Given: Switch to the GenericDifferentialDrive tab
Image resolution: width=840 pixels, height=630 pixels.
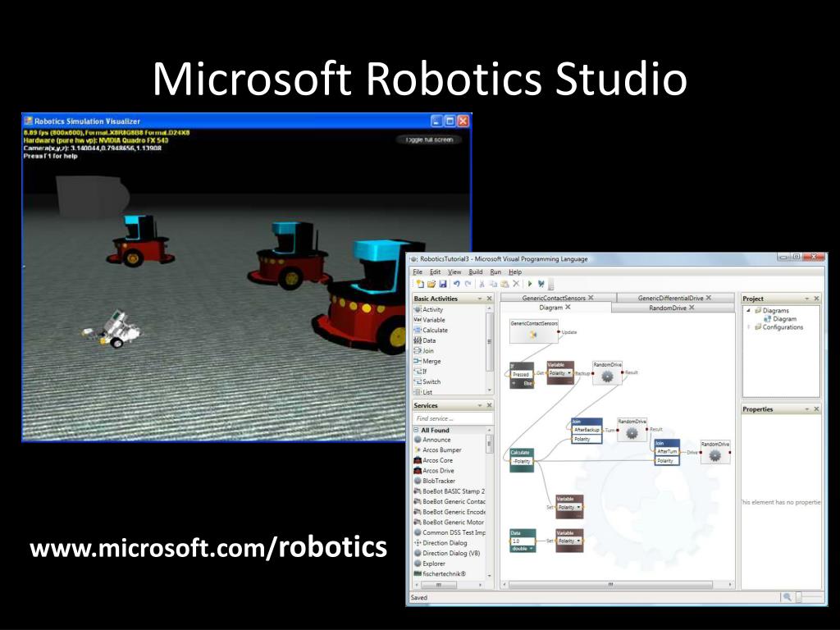Looking at the screenshot, I should [x=674, y=298].
